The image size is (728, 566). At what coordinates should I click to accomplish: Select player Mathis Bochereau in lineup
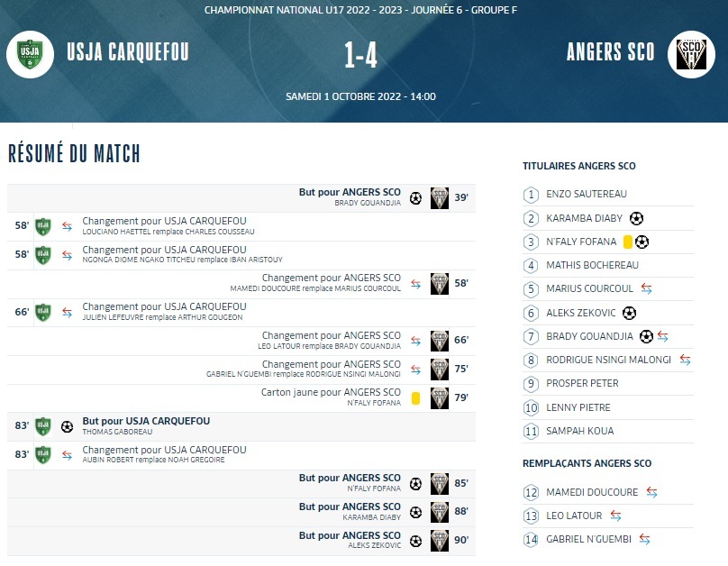point(593,265)
